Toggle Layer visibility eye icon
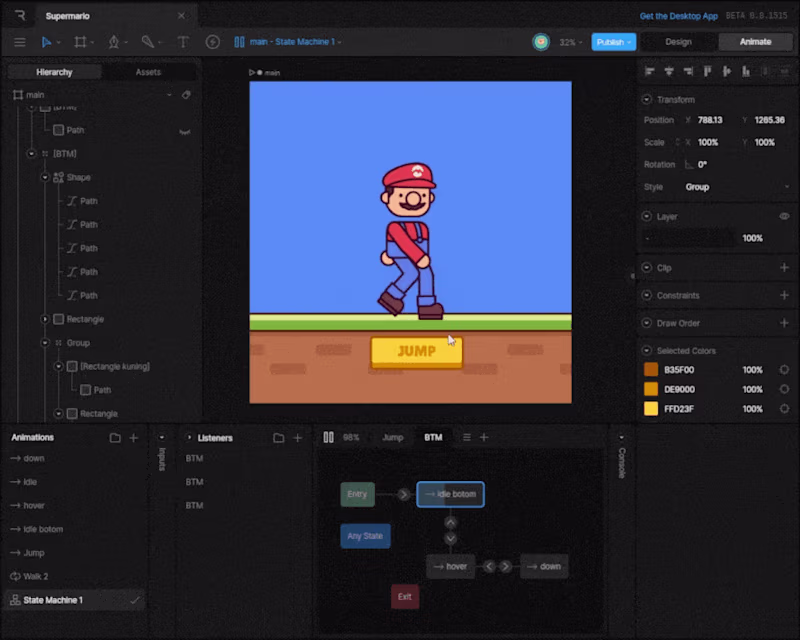Screen dimensions: 800x640 (x=784, y=216)
